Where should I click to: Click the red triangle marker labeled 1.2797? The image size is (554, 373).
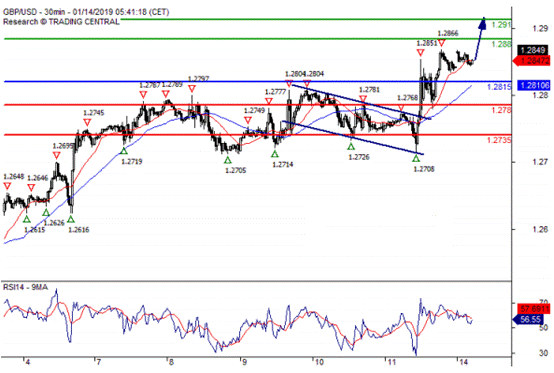(x=192, y=88)
